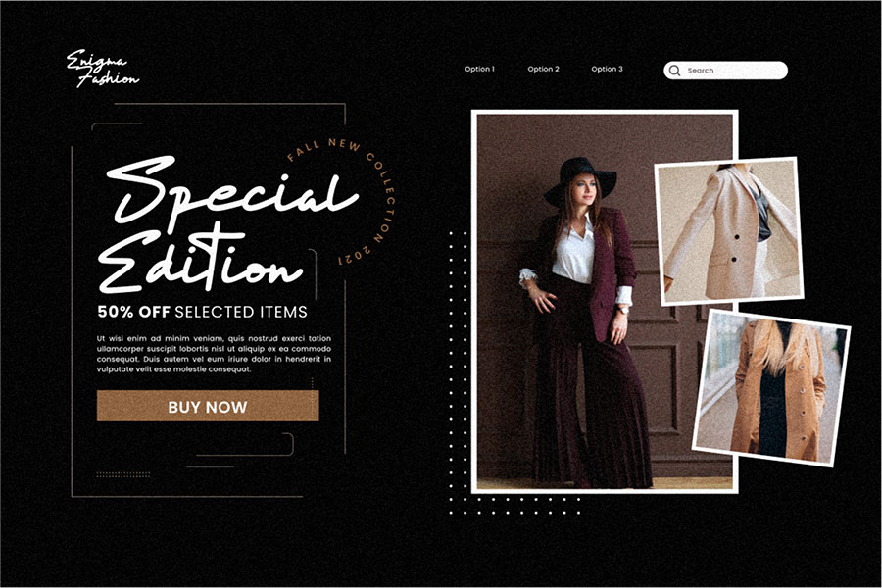Click the black hat in main photo

click(x=580, y=180)
